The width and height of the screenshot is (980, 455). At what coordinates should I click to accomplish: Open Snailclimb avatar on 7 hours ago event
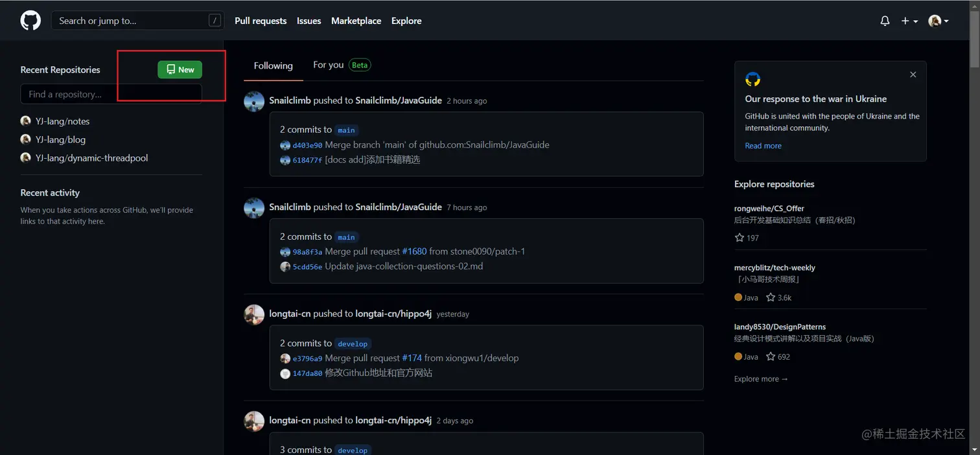(x=254, y=208)
